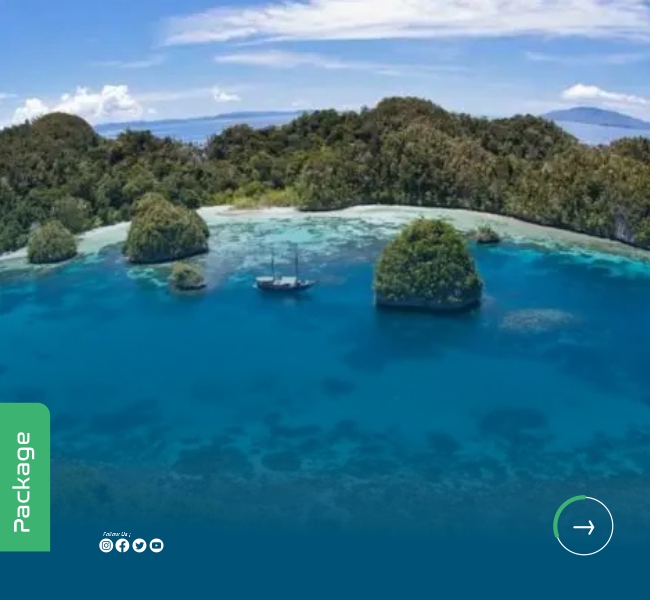Click the small islet at far left shore
This screenshot has height=600, width=650.
pos(52,242)
